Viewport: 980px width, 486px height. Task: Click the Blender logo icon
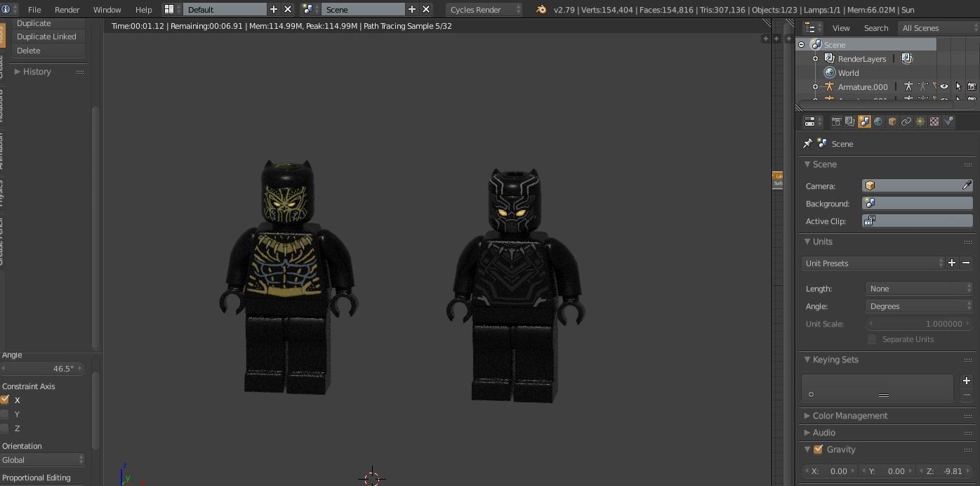tap(541, 9)
